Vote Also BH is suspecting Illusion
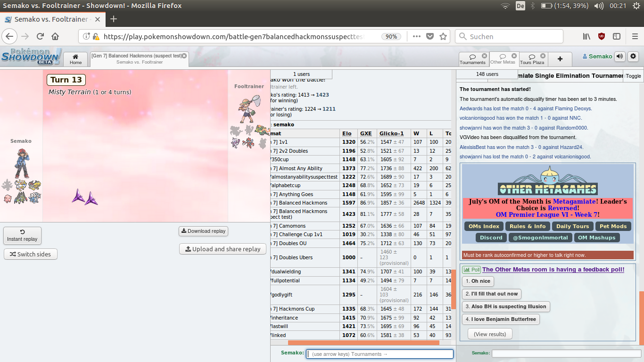Screen dimensions: 644x362 506,306
